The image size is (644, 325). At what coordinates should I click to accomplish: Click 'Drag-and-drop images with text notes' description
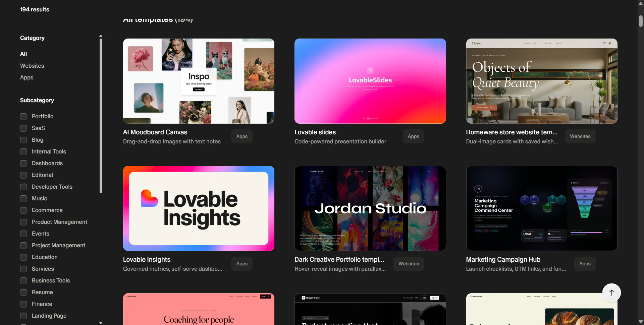pyautogui.click(x=172, y=142)
